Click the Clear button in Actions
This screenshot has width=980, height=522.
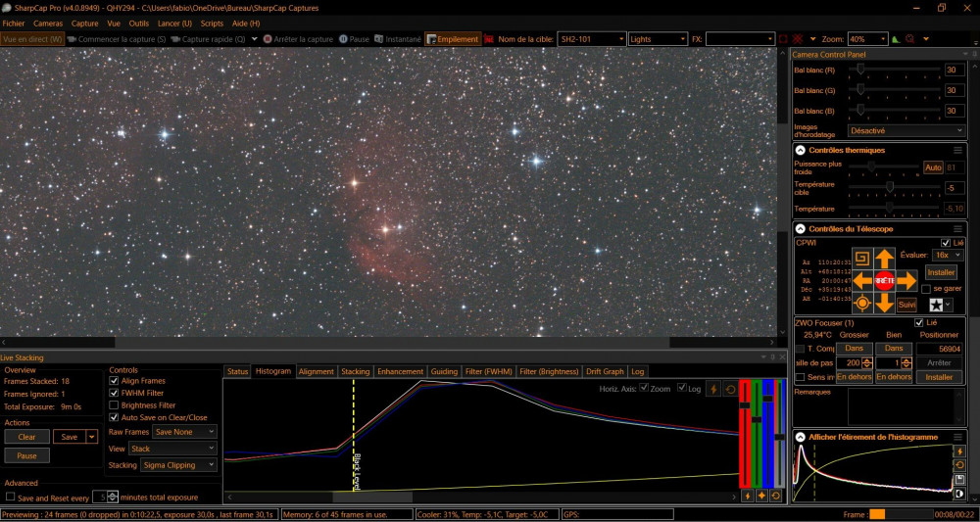[26, 437]
